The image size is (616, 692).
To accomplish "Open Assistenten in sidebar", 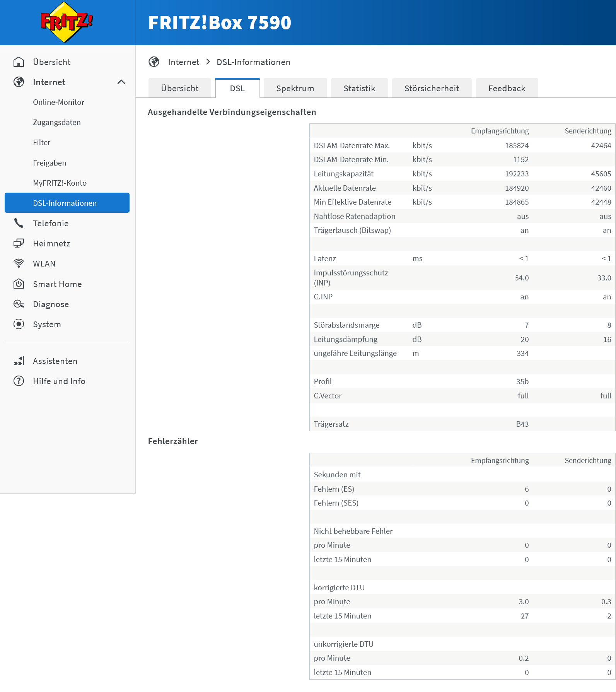I will point(55,361).
